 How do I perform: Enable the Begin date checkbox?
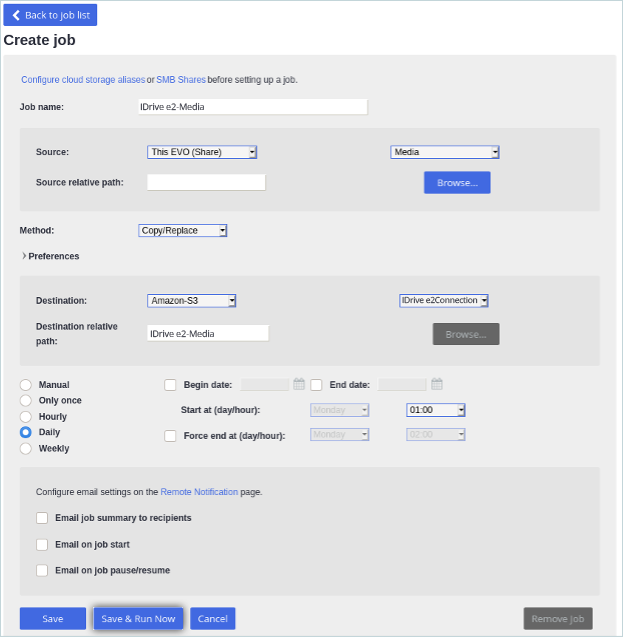(x=170, y=385)
